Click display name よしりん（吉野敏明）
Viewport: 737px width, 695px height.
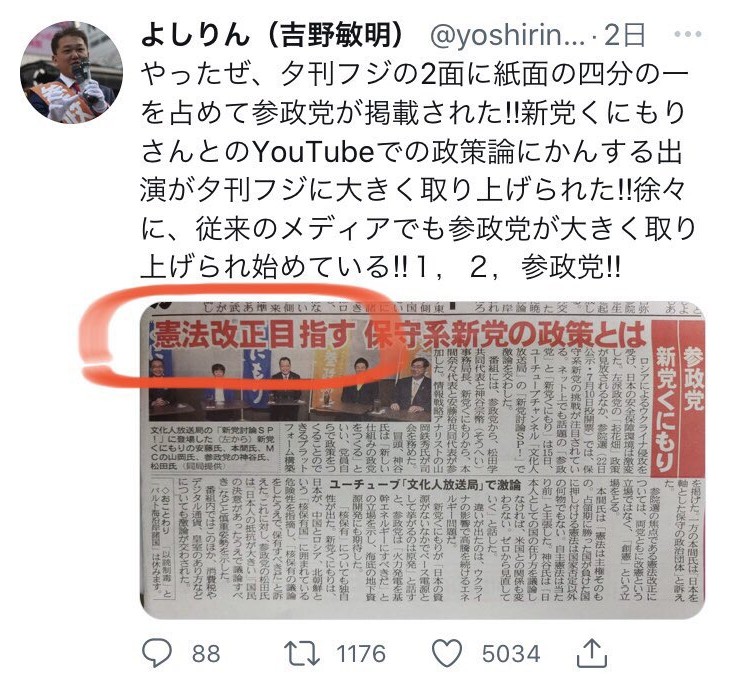point(272,34)
